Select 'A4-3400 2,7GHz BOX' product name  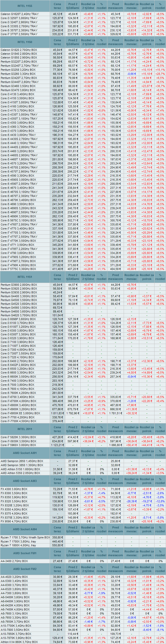coord(14,561)
